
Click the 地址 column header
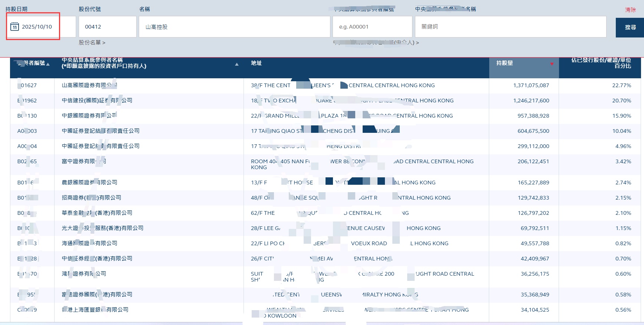click(256, 63)
